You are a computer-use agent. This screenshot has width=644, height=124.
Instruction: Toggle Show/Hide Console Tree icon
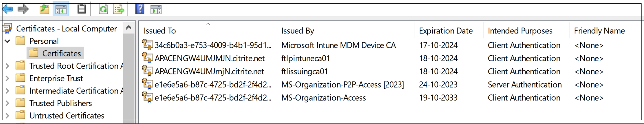(61, 10)
